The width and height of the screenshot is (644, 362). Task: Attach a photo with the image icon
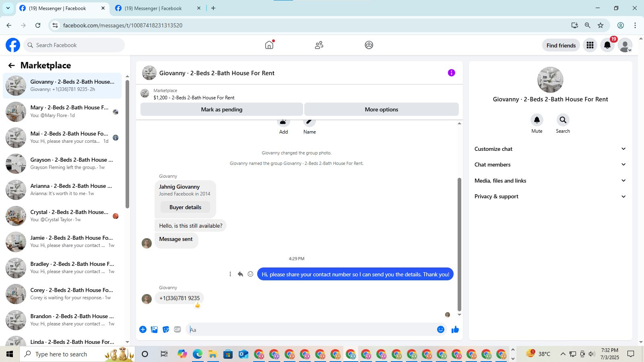click(x=154, y=329)
